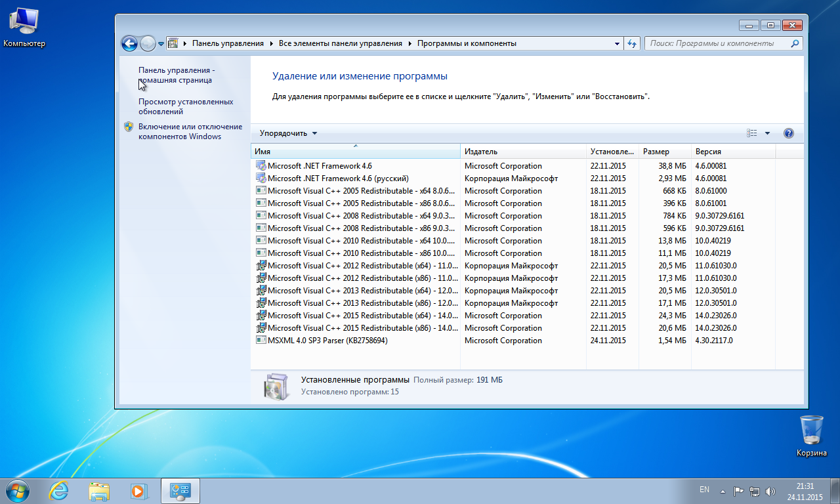Click version 14.0.23026.0 for 2015 (x64)

coord(715,316)
